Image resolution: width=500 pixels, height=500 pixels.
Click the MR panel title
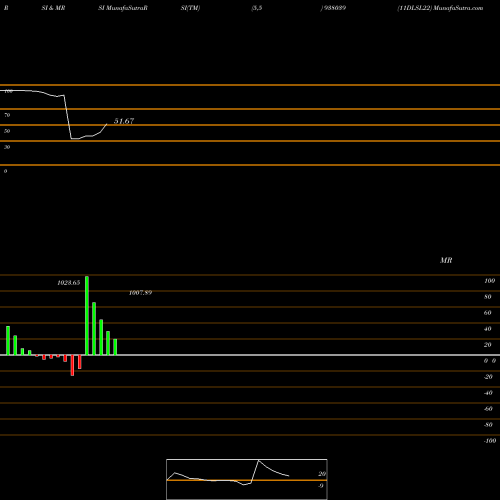pyautogui.click(x=446, y=260)
